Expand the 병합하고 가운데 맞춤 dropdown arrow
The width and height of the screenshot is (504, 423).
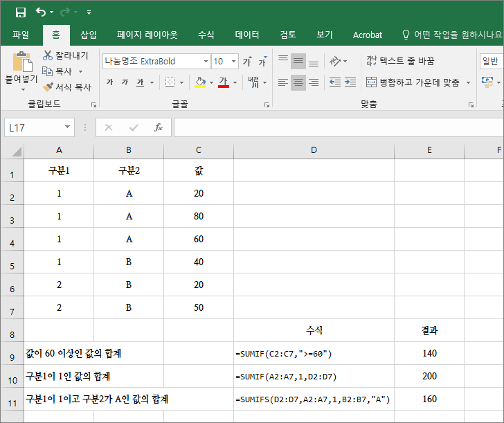pos(468,82)
